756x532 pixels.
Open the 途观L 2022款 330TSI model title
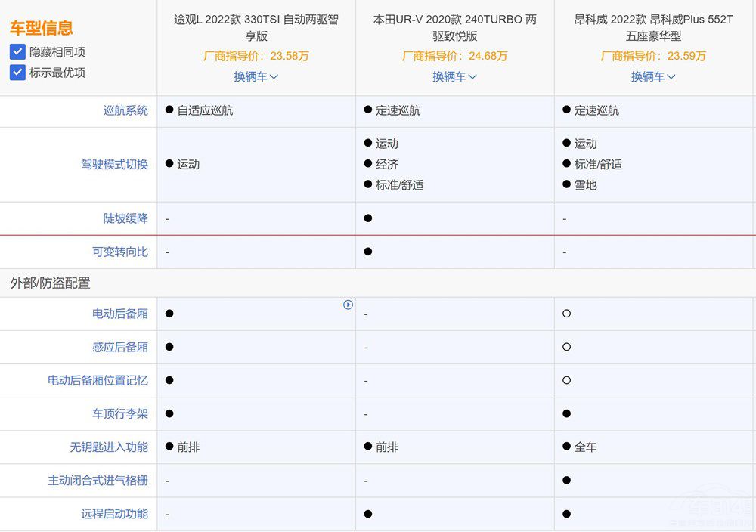click(256, 28)
